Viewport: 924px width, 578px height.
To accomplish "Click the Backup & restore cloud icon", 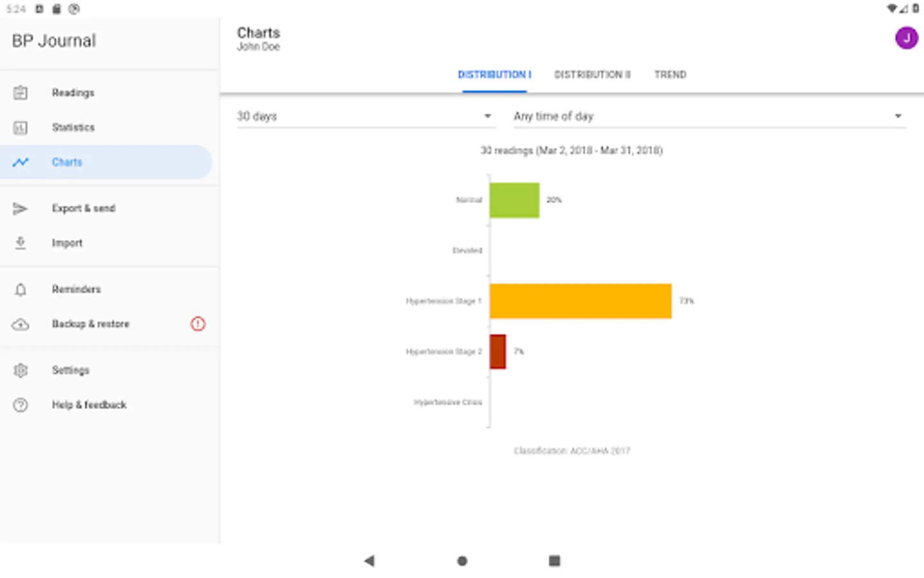I will (x=21, y=324).
